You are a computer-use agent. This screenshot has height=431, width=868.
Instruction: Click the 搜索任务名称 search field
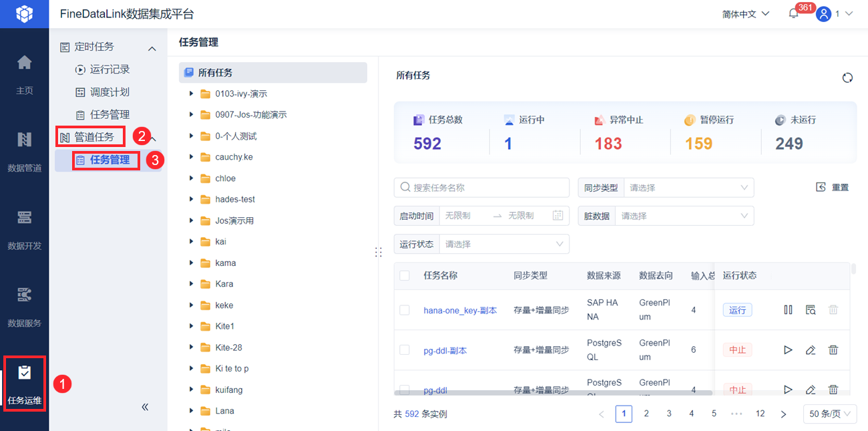click(x=481, y=187)
